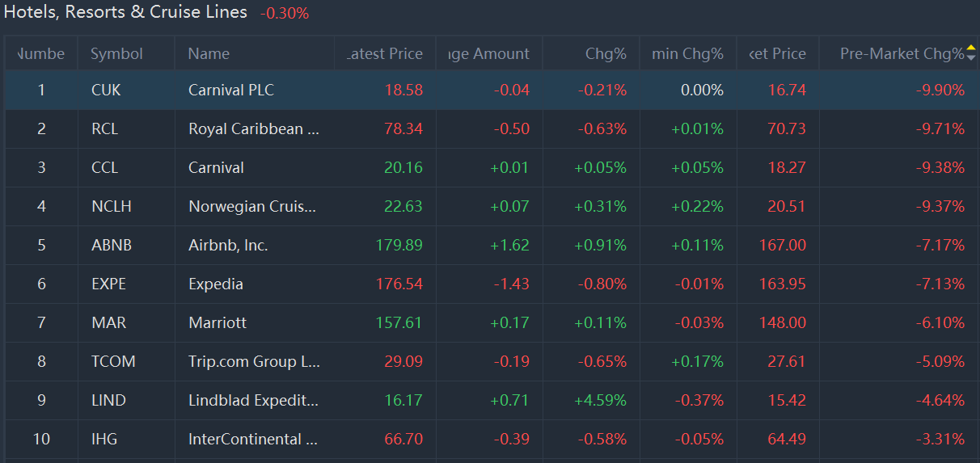The width and height of the screenshot is (980, 463).
Task: Open the InterContinental name cell
Action: click(x=252, y=439)
